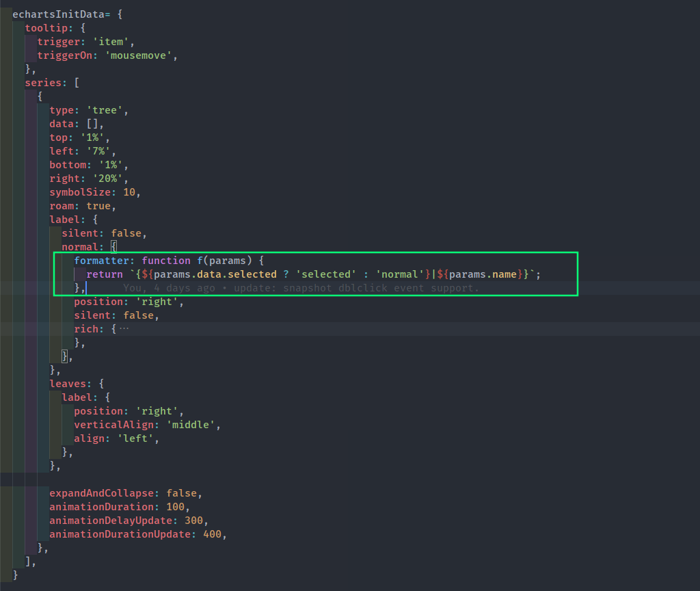The width and height of the screenshot is (700, 591).
Task: Place cursor on the series property key
Action: pos(42,83)
